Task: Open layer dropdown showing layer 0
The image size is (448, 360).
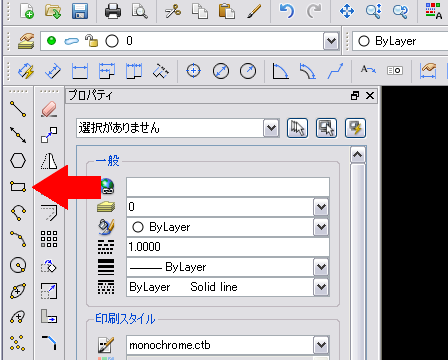Action: 331,41
